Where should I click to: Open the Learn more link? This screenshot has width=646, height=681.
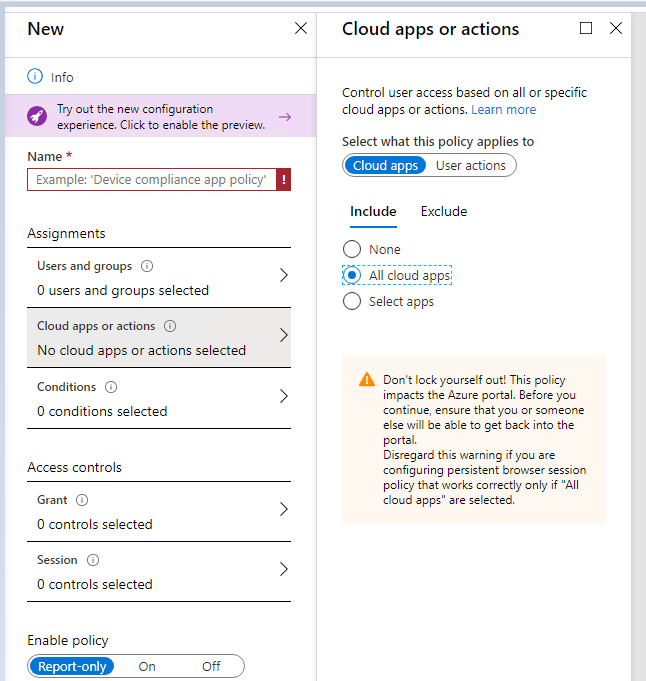[x=504, y=110]
